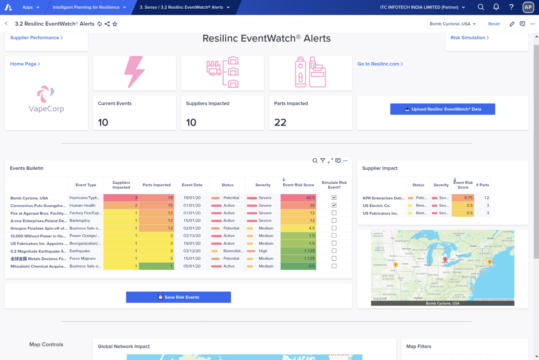
Task: Check Simulate Risk Event for Mitsubishi Chemical row
Action: point(334,266)
